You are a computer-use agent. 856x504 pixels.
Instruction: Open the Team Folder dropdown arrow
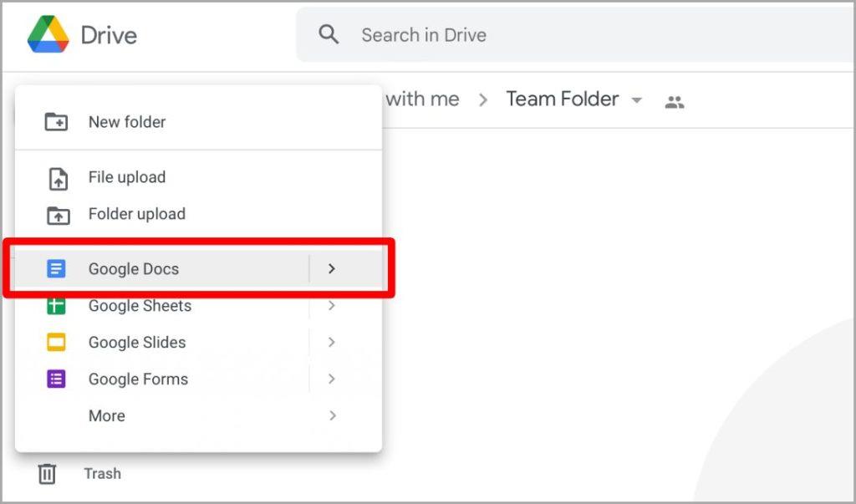pyautogui.click(x=636, y=100)
